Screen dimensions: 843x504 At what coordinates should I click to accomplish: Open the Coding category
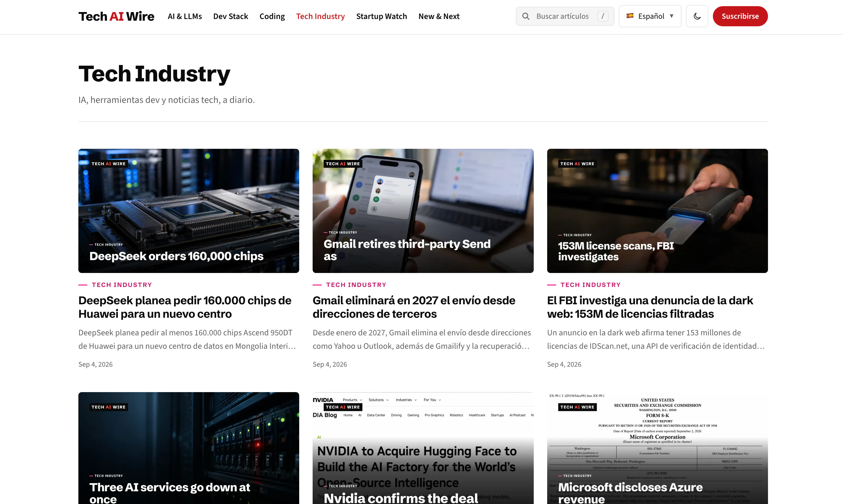pyautogui.click(x=272, y=16)
